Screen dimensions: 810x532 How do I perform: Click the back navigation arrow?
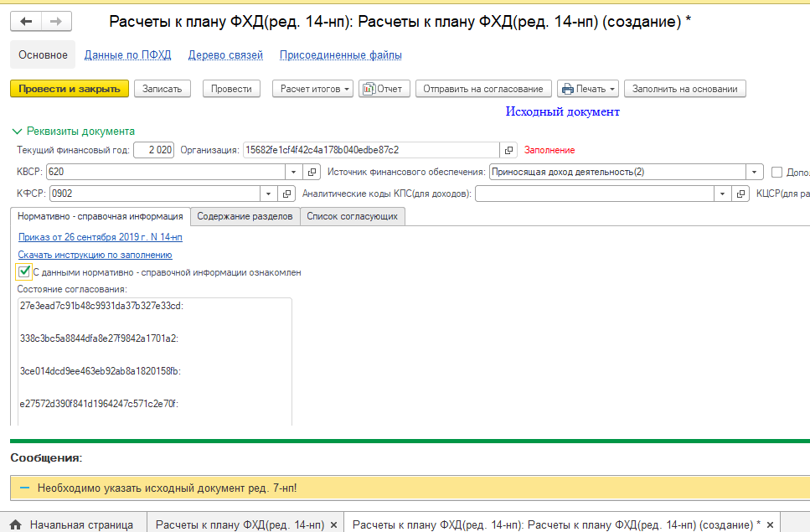pyautogui.click(x=26, y=22)
